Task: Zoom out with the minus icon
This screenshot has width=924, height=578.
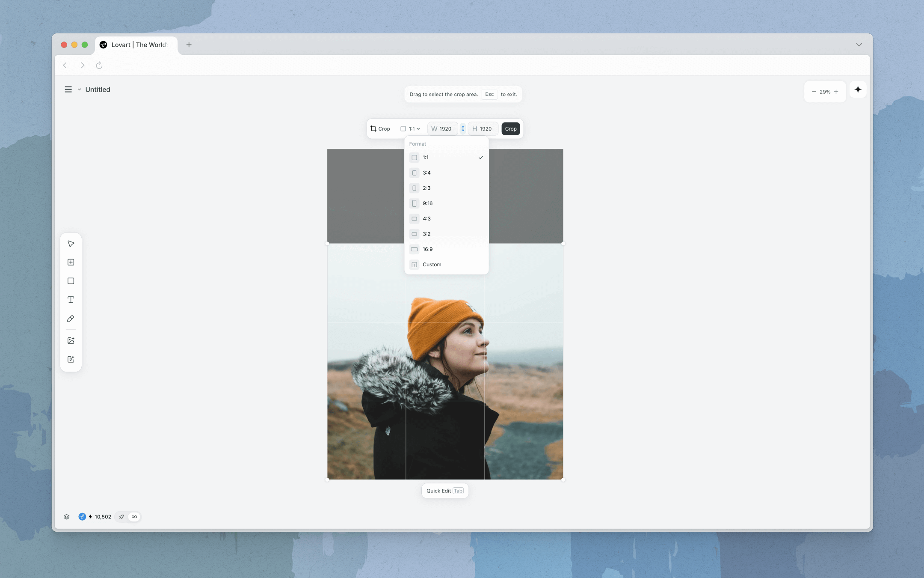Action: (x=814, y=92)
